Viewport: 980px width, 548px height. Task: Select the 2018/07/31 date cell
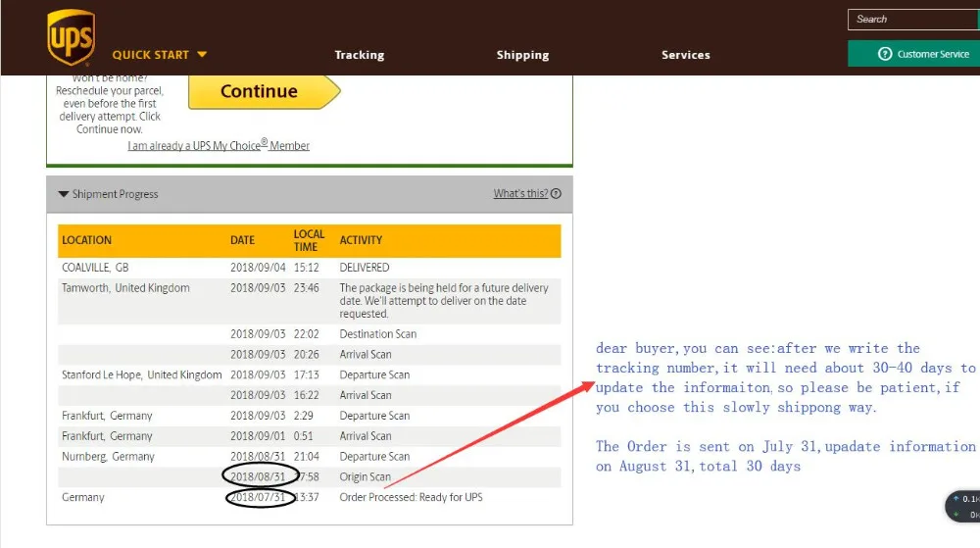258,497
